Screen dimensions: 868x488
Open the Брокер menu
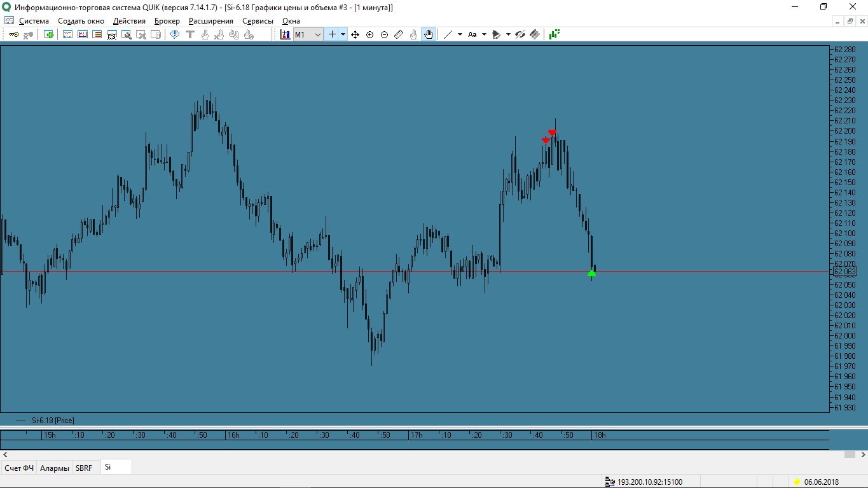[167, 21]
